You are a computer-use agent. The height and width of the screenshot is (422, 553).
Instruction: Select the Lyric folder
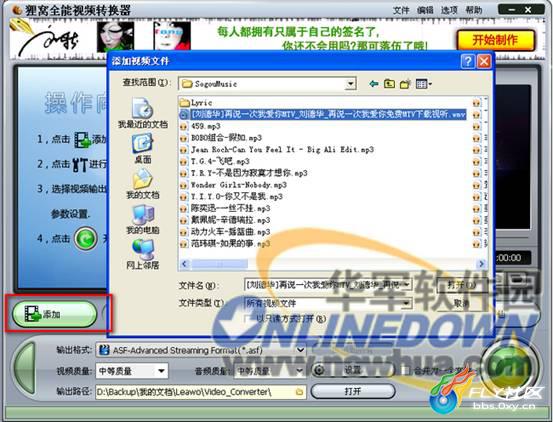(x=196, y=103)
